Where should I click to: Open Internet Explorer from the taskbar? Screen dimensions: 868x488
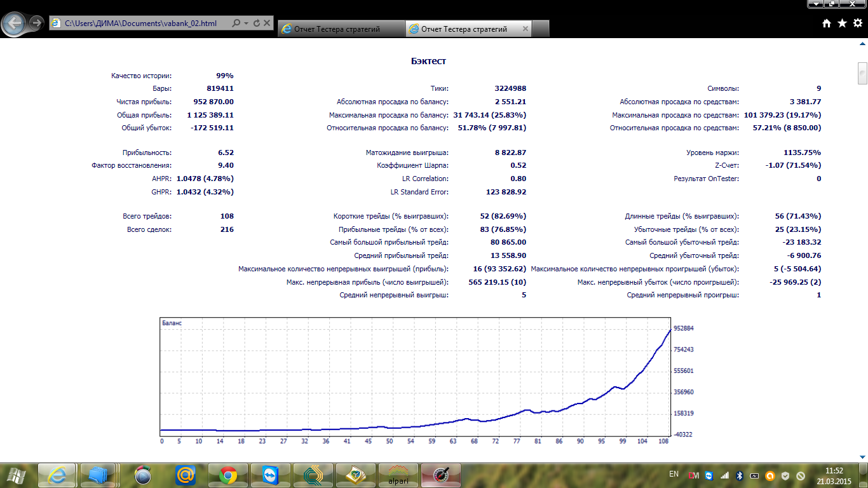click(57, 475)
